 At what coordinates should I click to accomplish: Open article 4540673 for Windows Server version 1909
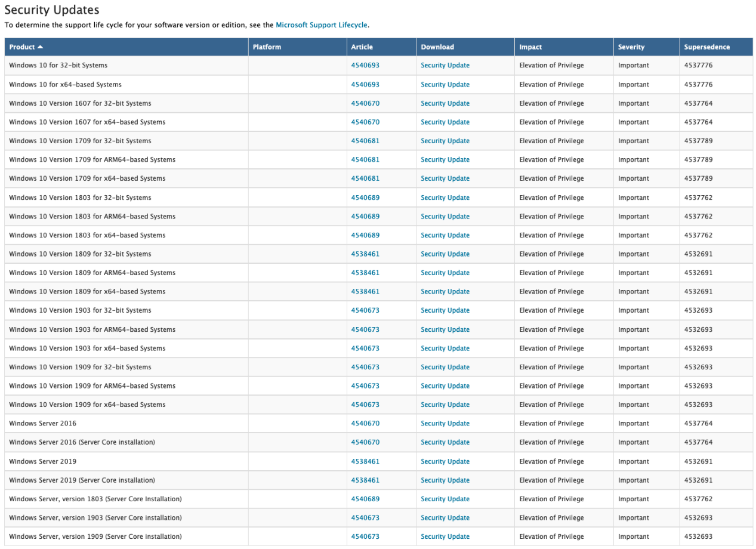[365, 536]
